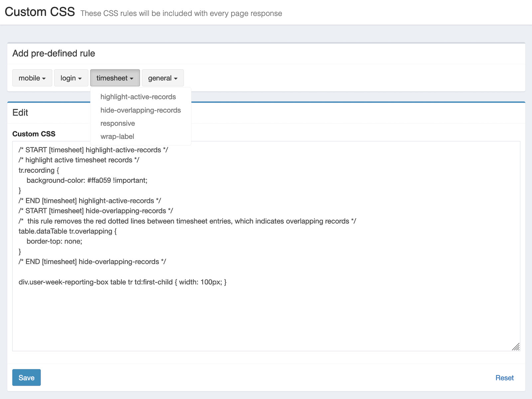The image size is (532, 399).
Task: Click on the #ffa059 color value
Action: click(99, 180)
